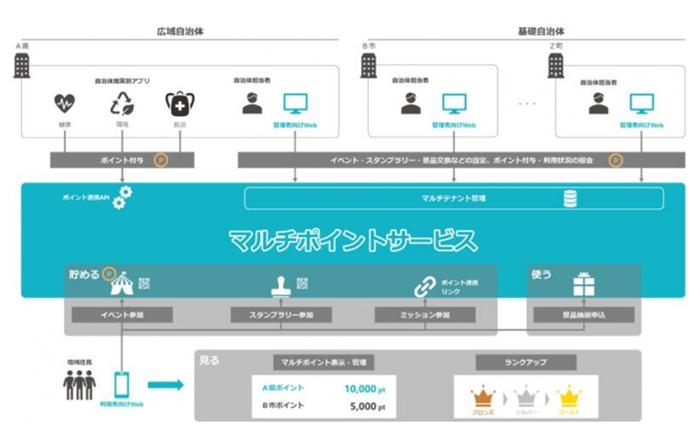Tap the smartphone 利用者向けWeb icon
Image resolution: width=700 pixels, height=433 pixels.
coord(122,383)
